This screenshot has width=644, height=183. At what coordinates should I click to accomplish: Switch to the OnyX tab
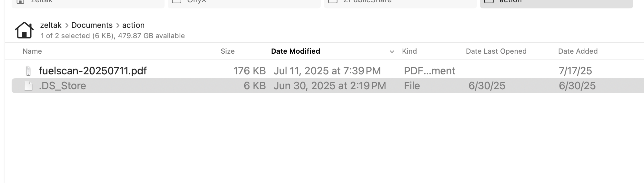pyautogui.click(x=244, y=3)
